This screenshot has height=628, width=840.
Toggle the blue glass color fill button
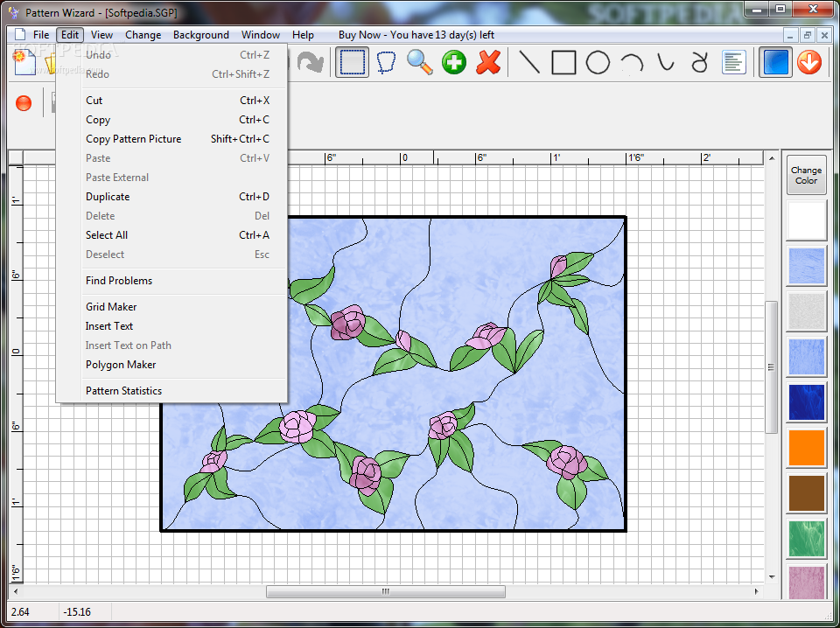point(775,63)
